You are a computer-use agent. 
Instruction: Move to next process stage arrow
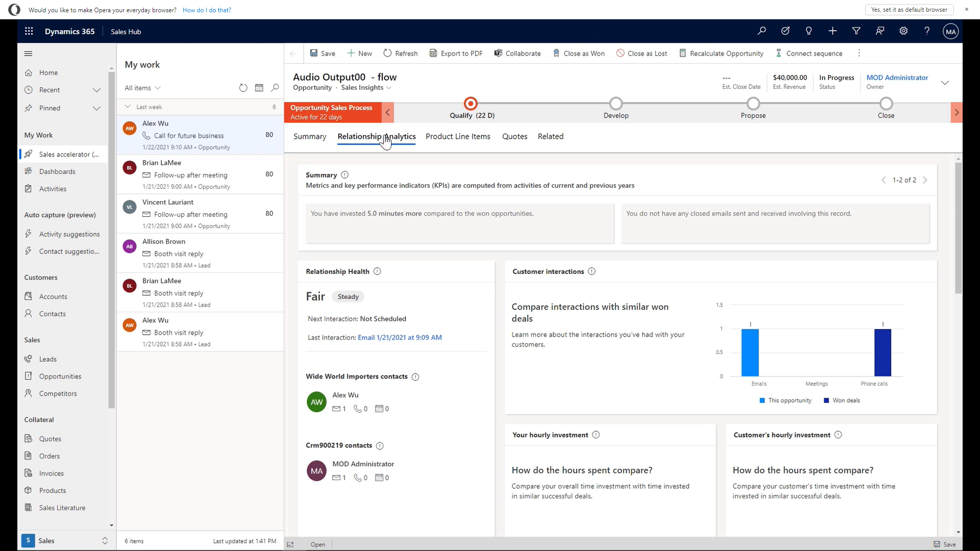(957, 113)
